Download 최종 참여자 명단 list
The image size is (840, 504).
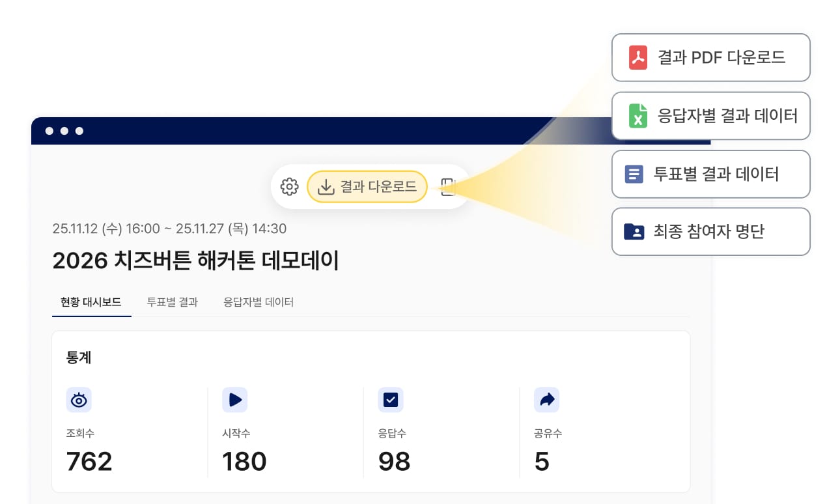[711, 232]
